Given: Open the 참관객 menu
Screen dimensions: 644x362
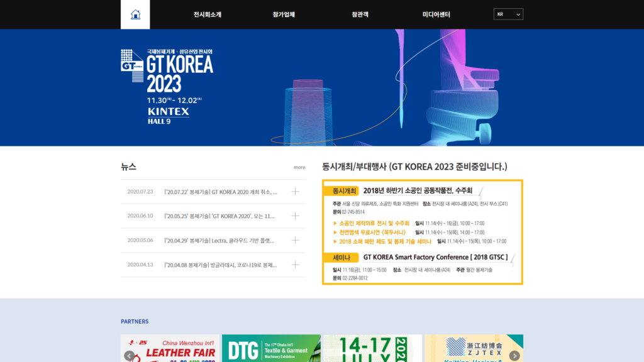Looking at the screenshot, I should 360,14.
